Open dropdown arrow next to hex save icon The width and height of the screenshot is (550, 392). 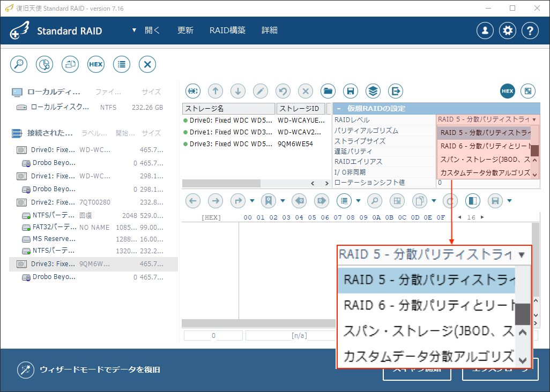pos(510,201)
